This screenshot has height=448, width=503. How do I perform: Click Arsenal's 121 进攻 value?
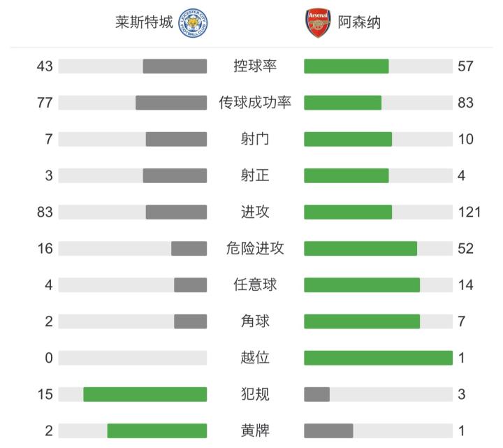469,212
